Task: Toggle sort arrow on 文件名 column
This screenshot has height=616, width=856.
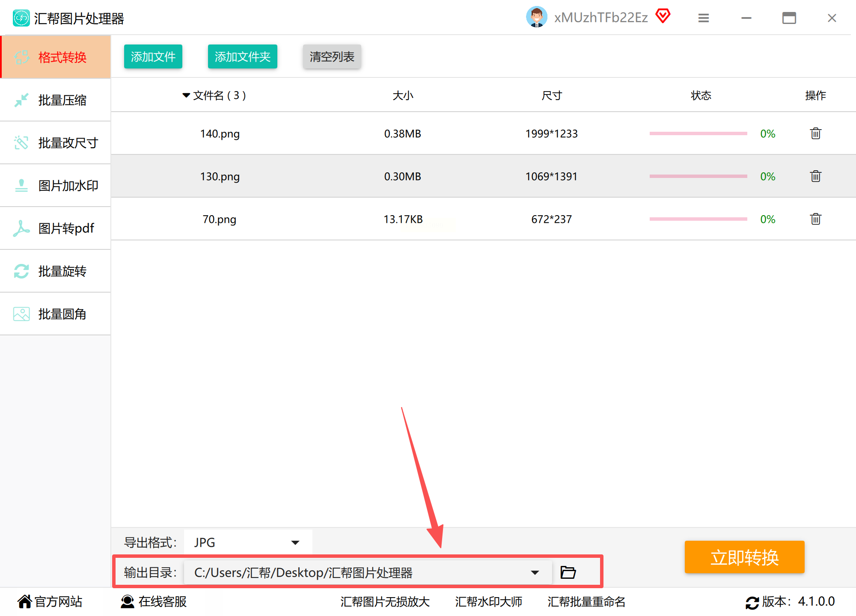Action: point(186,95)
